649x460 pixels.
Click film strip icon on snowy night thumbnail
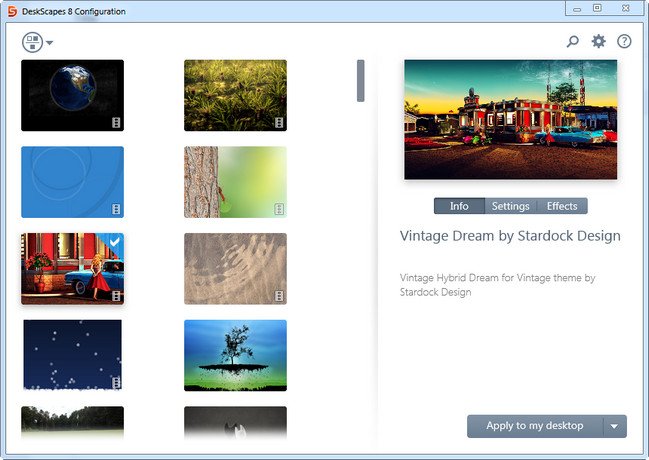click(x=116, y=382)
